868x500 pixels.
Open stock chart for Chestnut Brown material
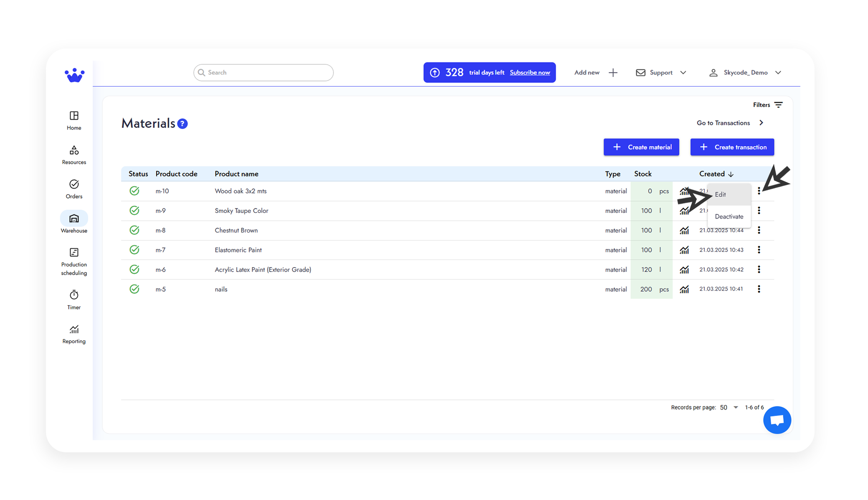tap(685, 230)
